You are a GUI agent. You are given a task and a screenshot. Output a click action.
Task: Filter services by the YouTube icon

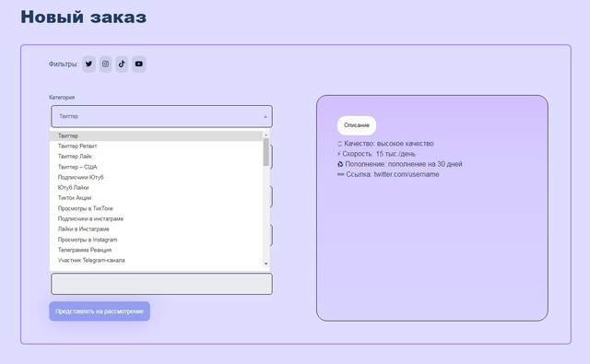[139, 64]
